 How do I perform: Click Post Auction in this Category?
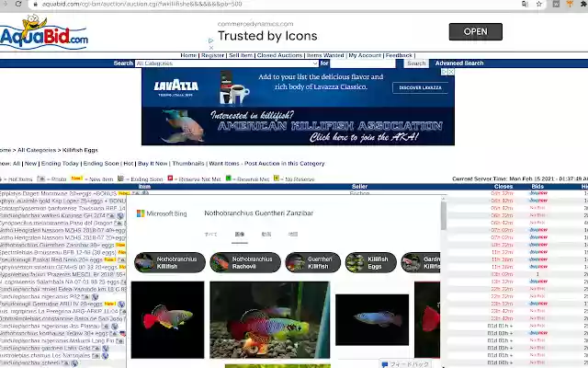tap(285, 164)
